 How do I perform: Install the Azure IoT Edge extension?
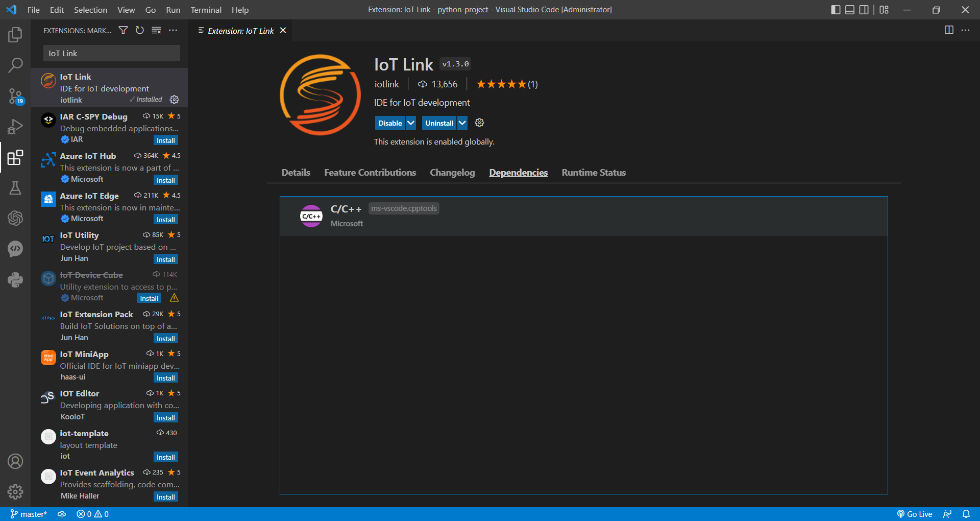166,220
